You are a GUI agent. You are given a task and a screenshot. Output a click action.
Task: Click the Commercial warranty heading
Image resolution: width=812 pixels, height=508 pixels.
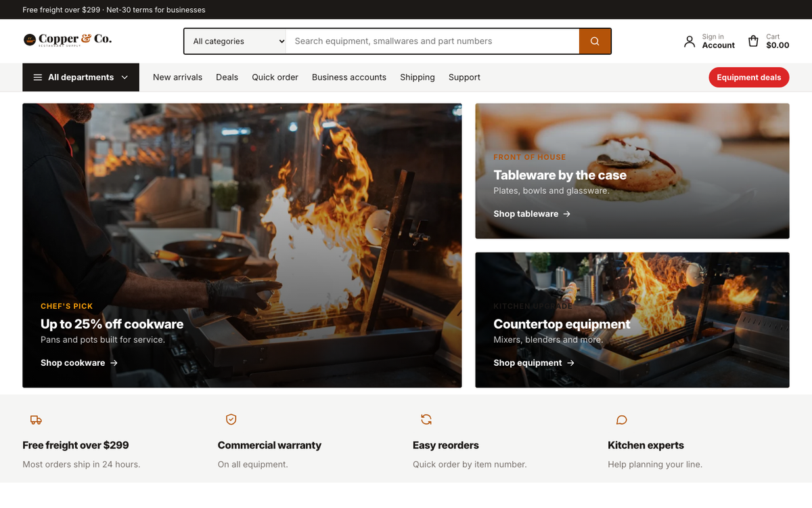click(269, 445)
